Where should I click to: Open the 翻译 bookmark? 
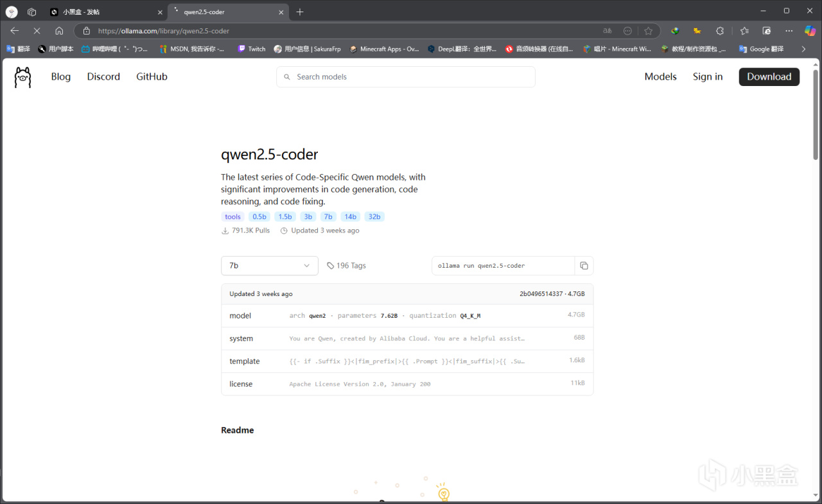click(x=18, y=49)
